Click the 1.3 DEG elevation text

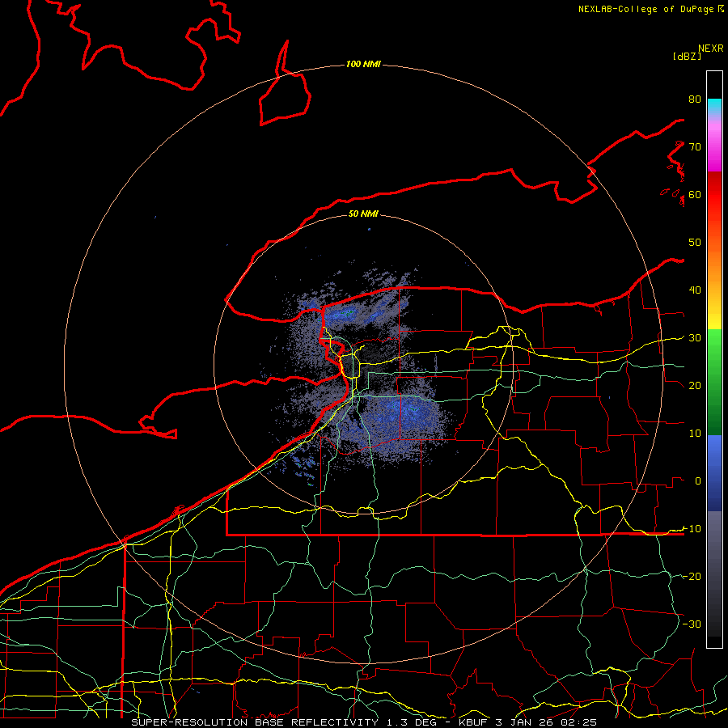click(x=413, y=722)
